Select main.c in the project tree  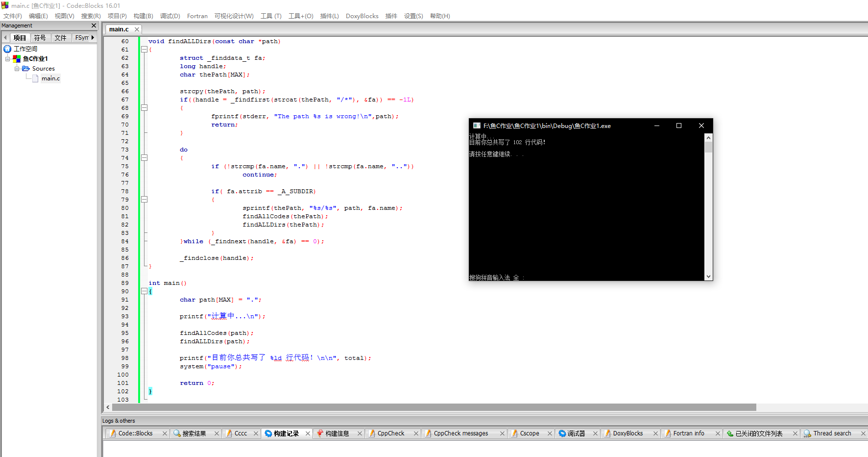(50, 78)
